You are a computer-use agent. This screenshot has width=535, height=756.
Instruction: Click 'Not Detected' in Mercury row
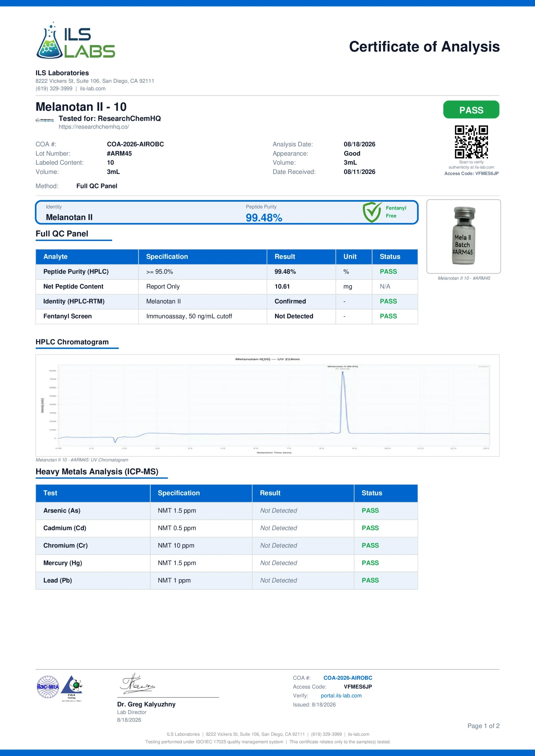pyautogui.click(x=278, y=563)
